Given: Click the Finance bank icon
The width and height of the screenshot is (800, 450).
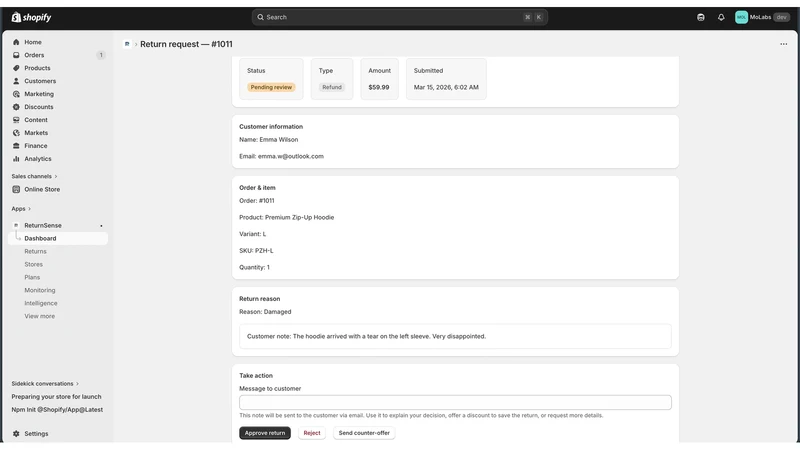Looking at the screenshot, I should coord(16,146).
